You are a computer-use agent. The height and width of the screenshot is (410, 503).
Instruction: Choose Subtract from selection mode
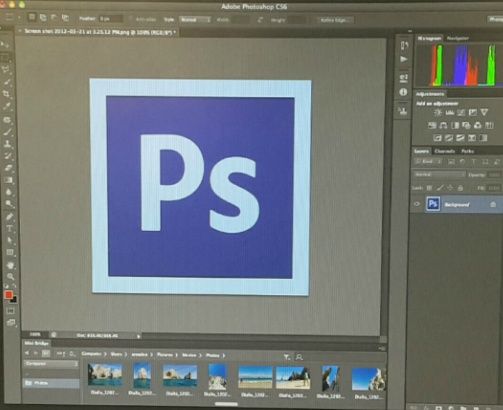[x=54, y=17]
